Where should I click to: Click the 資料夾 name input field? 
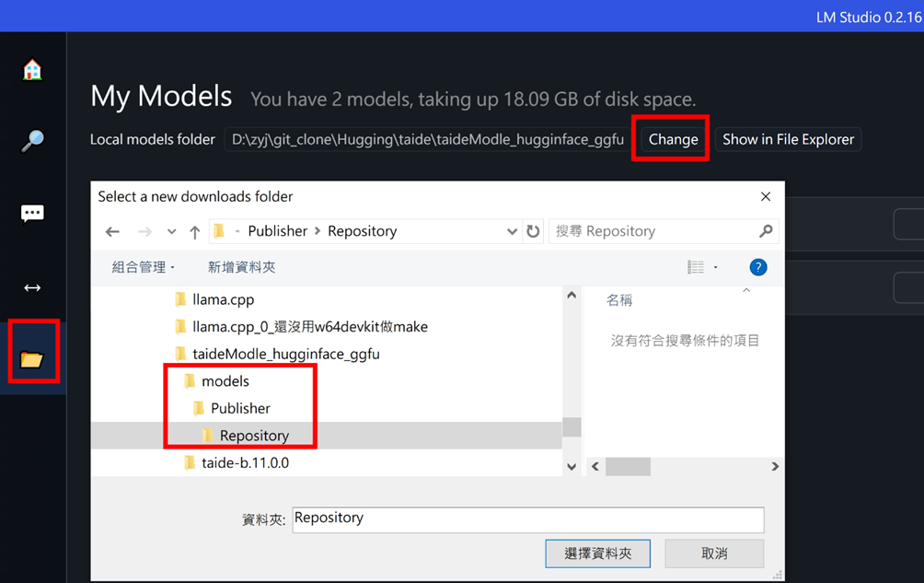pos(528,519)
